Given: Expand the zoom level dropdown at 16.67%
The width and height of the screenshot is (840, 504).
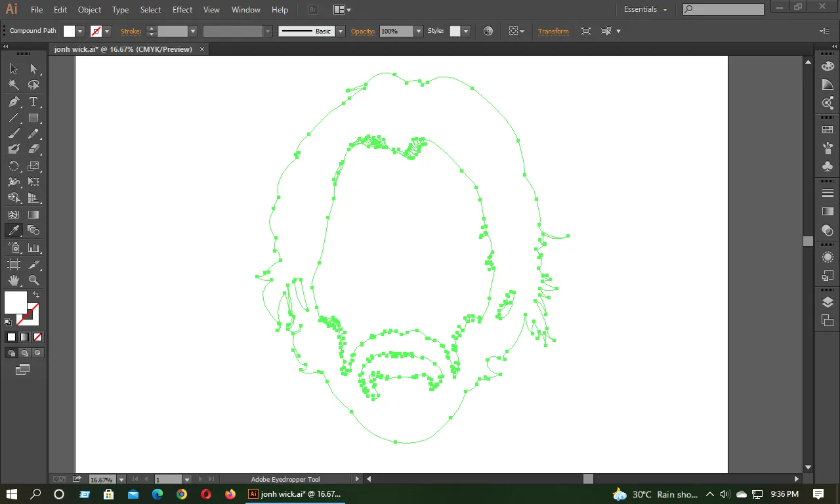Looking at the screenshot, I should [x=121, y=480].
